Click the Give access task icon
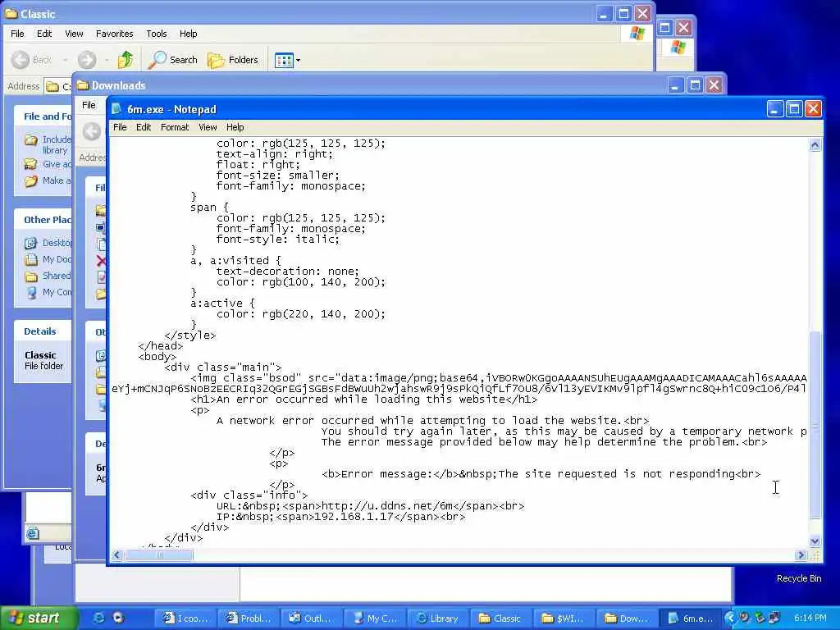 click(x=31, y=164)
